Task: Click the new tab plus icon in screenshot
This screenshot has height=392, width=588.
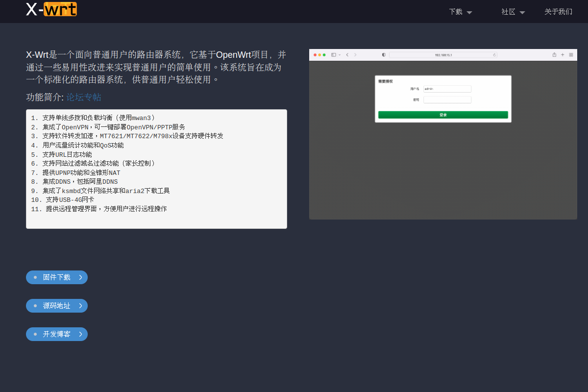Action: pyautogui.click(x=563, y=55)
